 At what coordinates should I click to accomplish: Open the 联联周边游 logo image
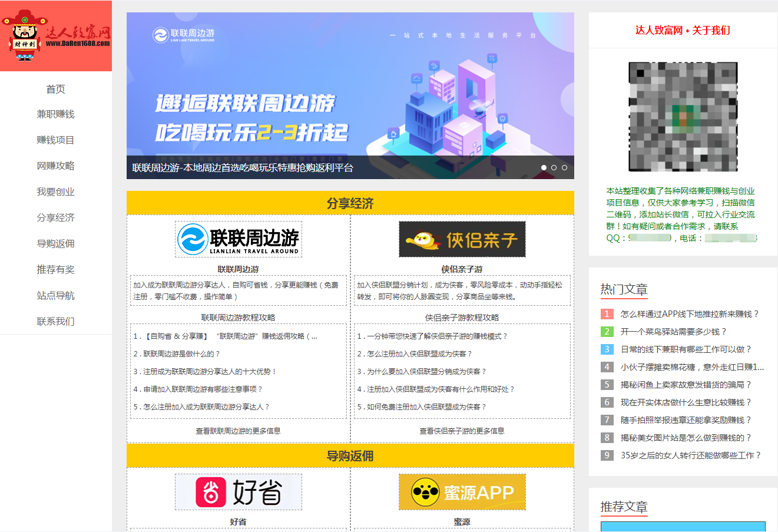239,239
